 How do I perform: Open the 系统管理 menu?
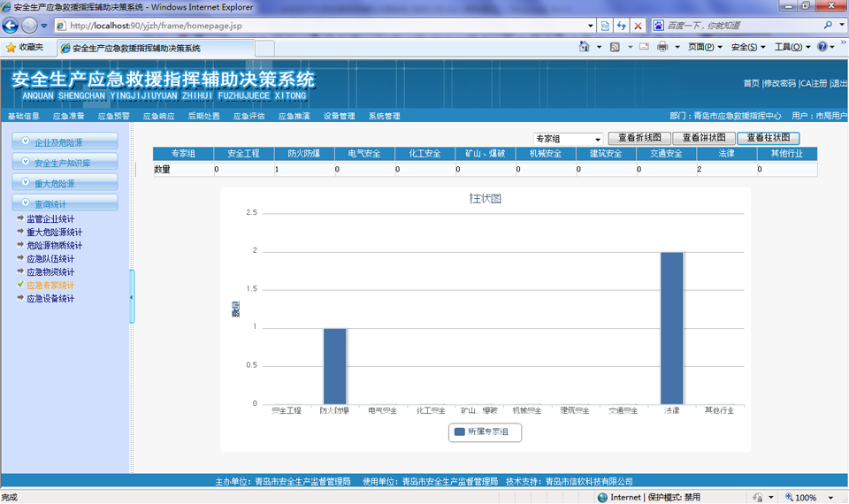coord(384,116)
